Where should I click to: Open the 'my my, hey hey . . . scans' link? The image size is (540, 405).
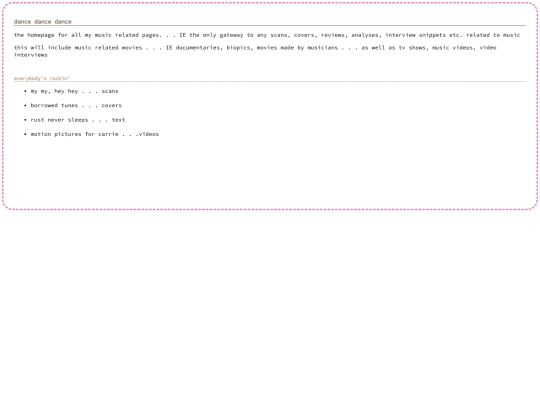tap(74, 91)
